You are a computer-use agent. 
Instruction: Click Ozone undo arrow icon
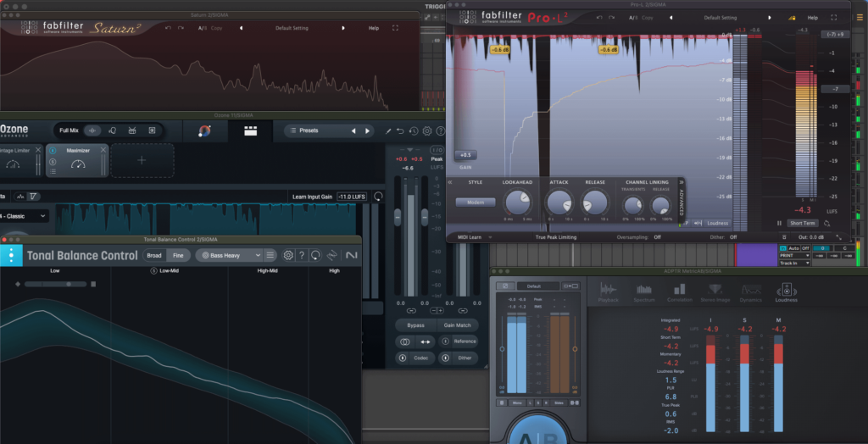point(400,131)
